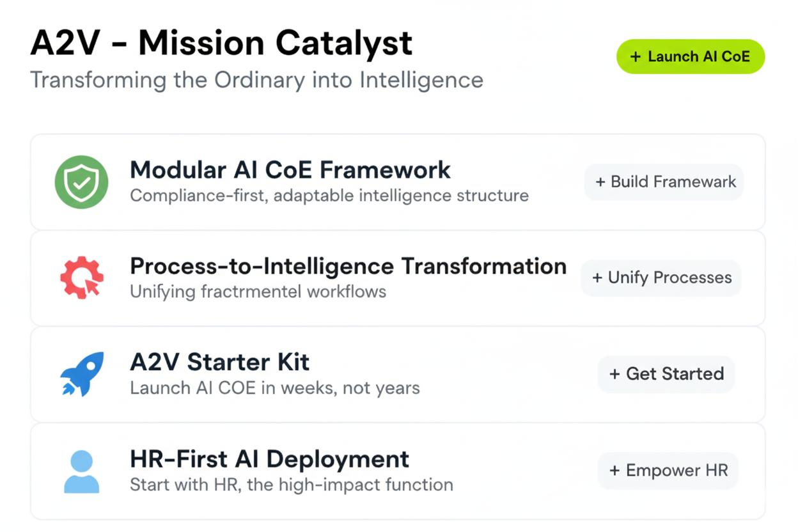This screenshot has width=798, height=532.
Task: Click the blue person silhouette icon
Action: pos(82,471)
